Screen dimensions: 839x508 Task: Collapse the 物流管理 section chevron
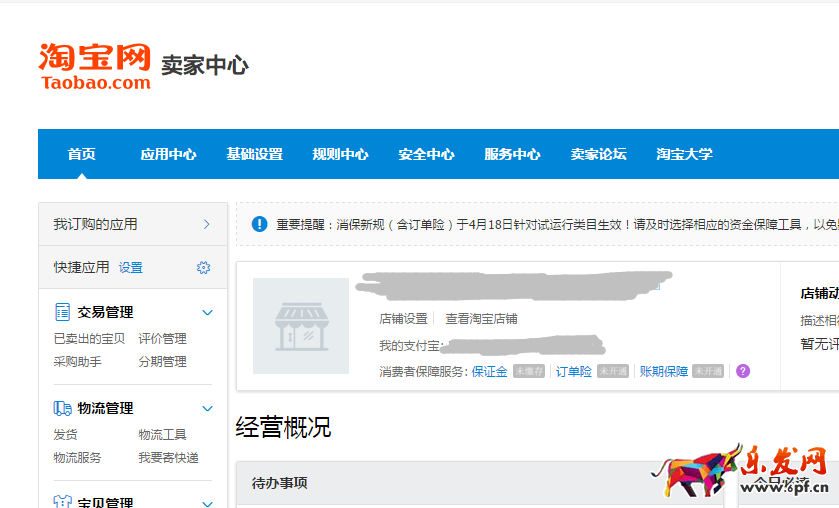(208, 408)
